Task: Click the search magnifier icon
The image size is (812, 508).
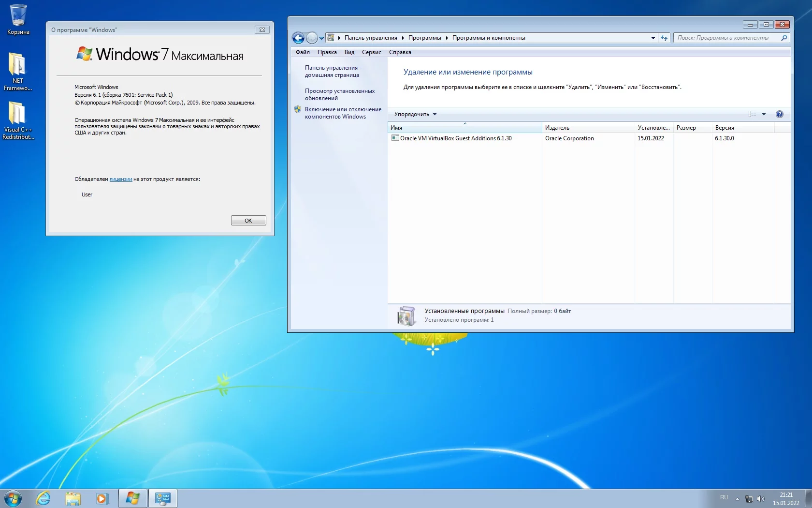Action: (x=784, y=38)
